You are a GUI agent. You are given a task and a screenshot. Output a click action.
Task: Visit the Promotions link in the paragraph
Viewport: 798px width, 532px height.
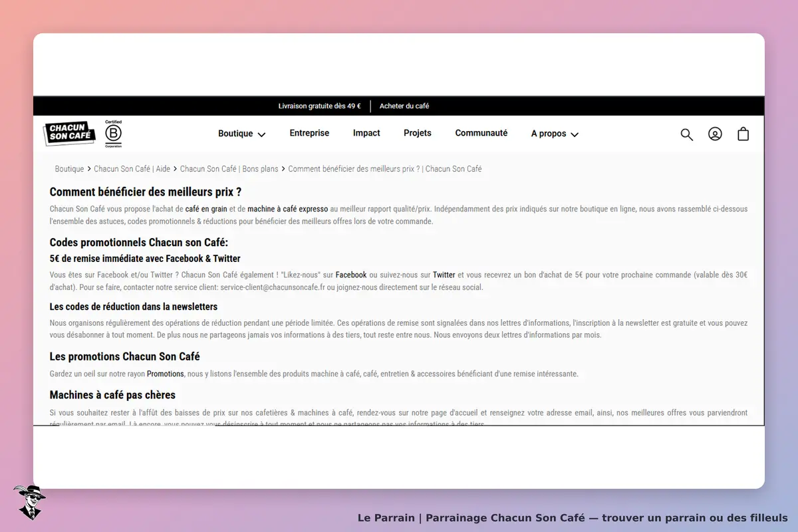[166, 374]
